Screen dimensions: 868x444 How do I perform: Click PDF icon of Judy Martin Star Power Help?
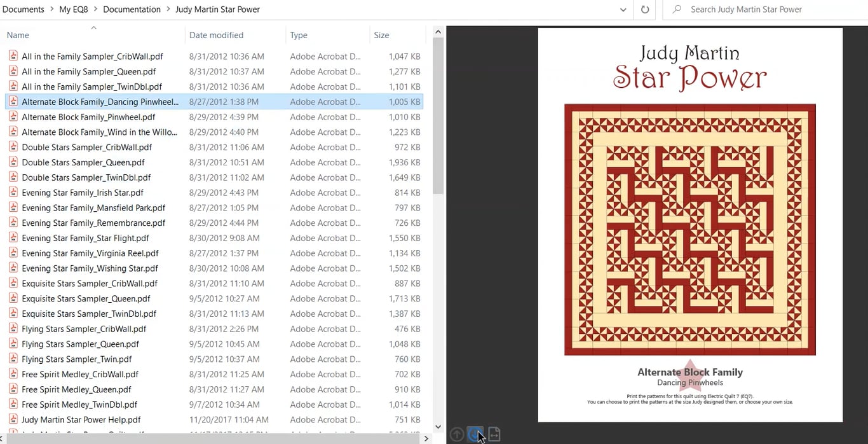pyautogui.click(x=13, y=420)
